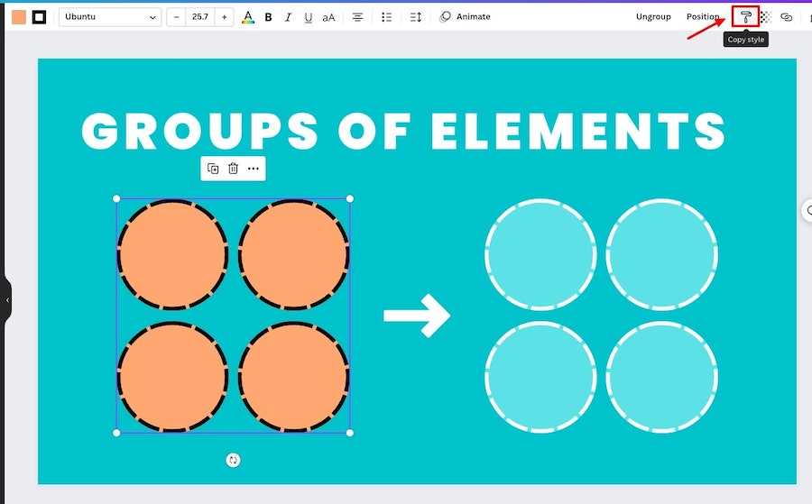812x504 pixels.
Task: Toggle italic formatting
Action: pos(288,17)
